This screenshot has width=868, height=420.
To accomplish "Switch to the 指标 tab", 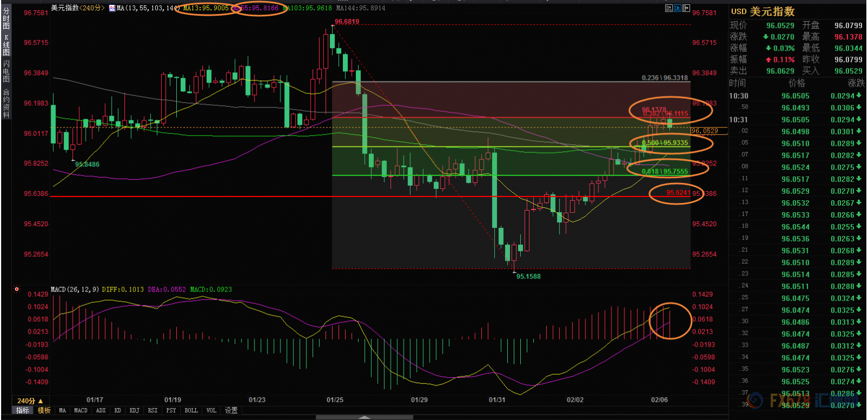I will (22, 411).
